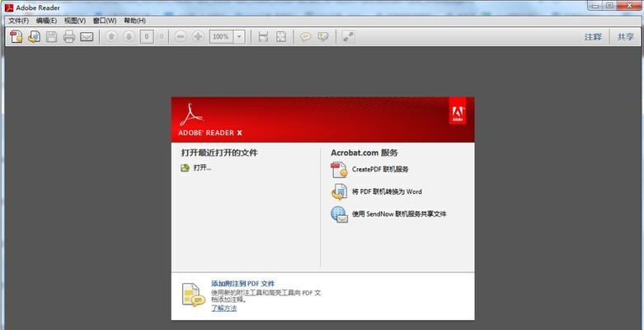This screenshot has height=330, width=644.
Task: Click CreatePDF 联机服务 link
Action: 380,169
